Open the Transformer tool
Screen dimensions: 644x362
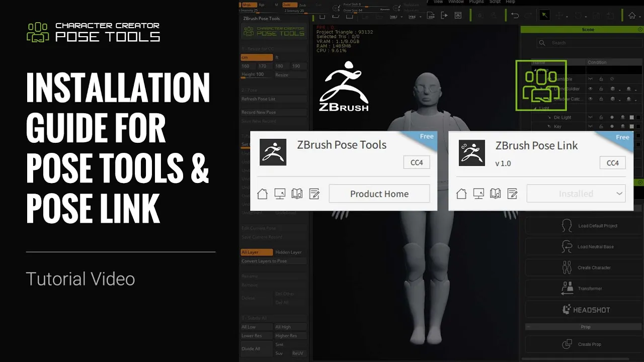coord(584,289)
